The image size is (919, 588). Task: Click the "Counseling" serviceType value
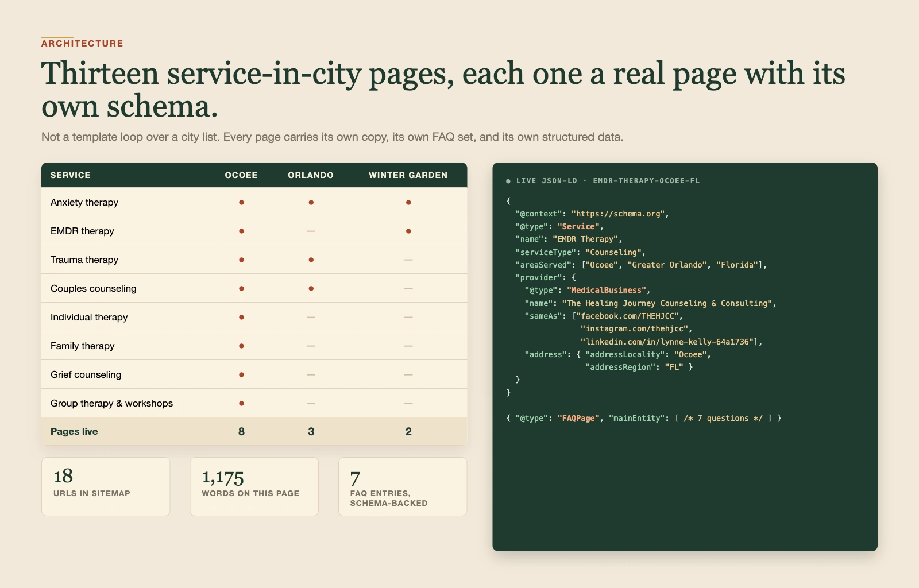click(x=613, y=252)
